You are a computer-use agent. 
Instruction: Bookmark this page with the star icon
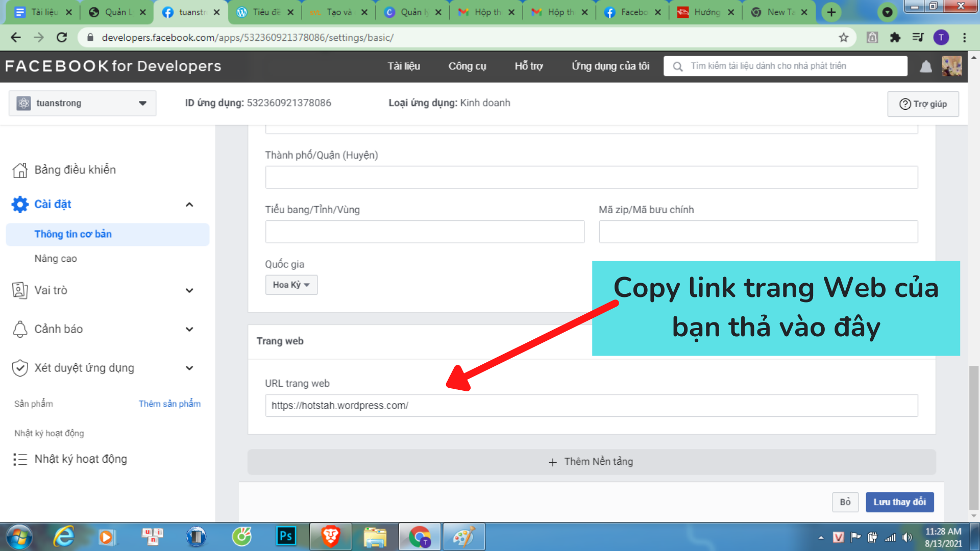tap(844, 37)
